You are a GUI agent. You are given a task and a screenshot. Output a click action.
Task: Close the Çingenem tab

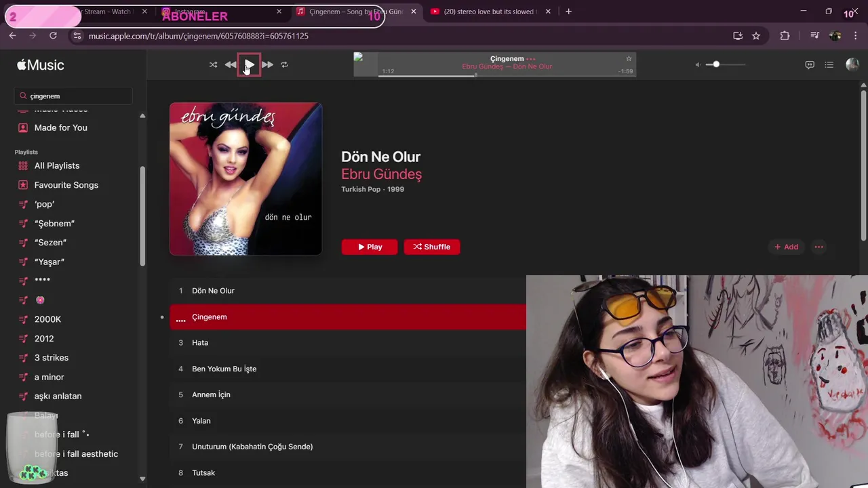coord(414,12)
